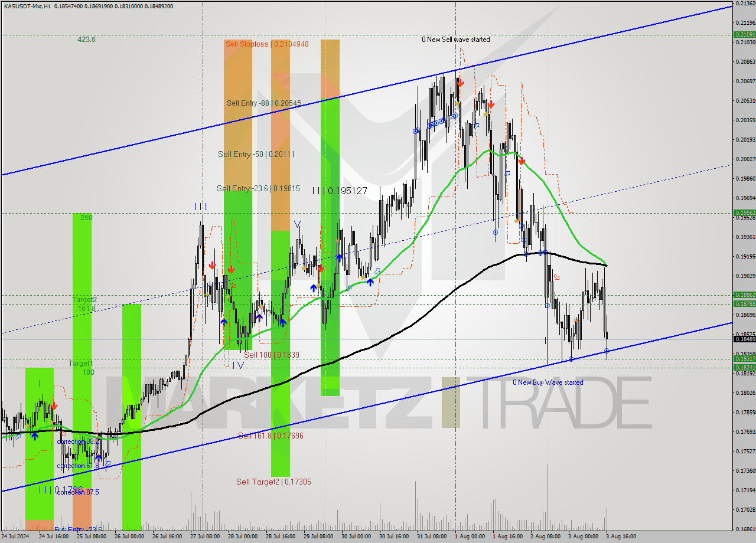Click the 0.20027 price axis value

click(745, 159)
